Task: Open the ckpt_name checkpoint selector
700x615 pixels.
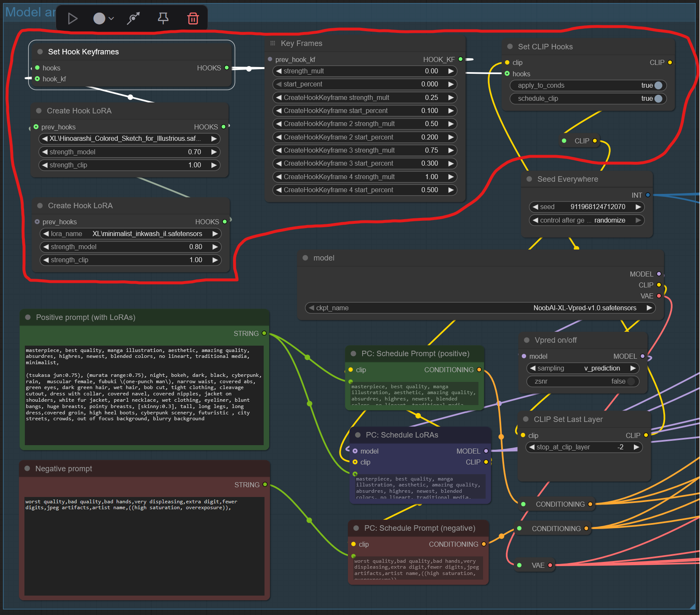Action: click(480, 308)
